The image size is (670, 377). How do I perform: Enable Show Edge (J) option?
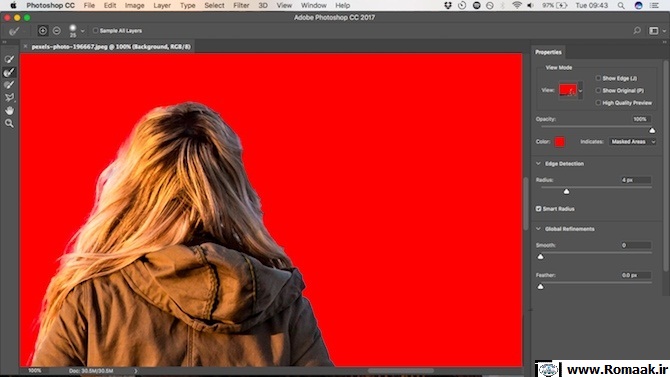[598, 78]
